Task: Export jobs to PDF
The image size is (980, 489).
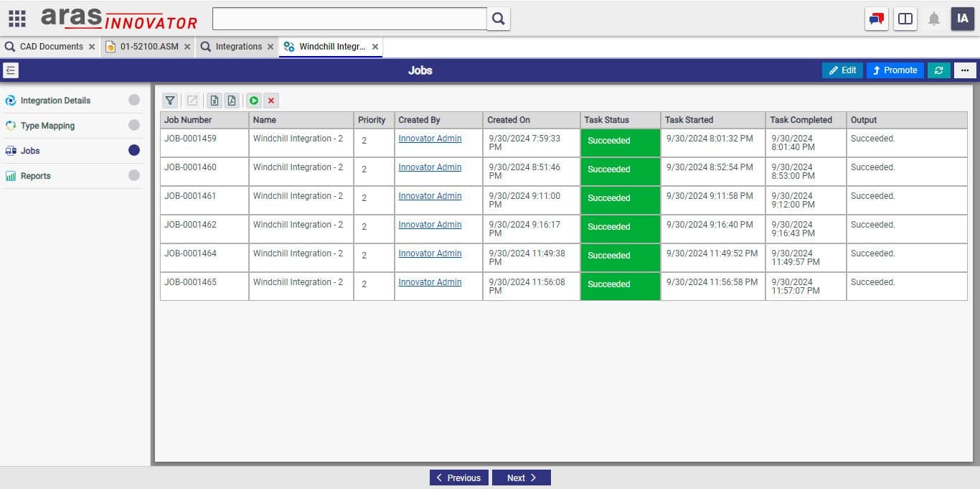Action: point(232,101)
